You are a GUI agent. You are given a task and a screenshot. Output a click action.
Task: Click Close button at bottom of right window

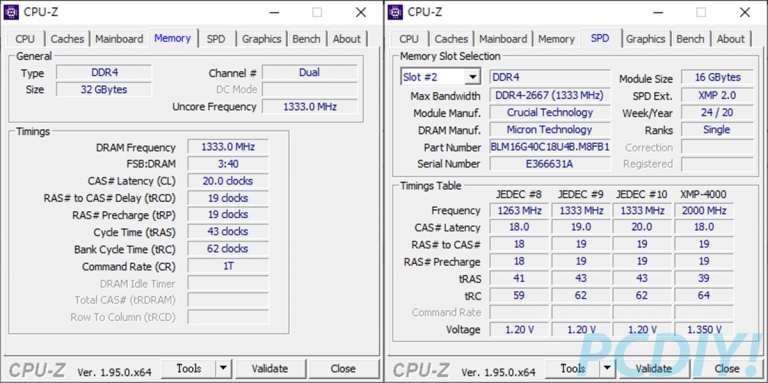(727, 368)
